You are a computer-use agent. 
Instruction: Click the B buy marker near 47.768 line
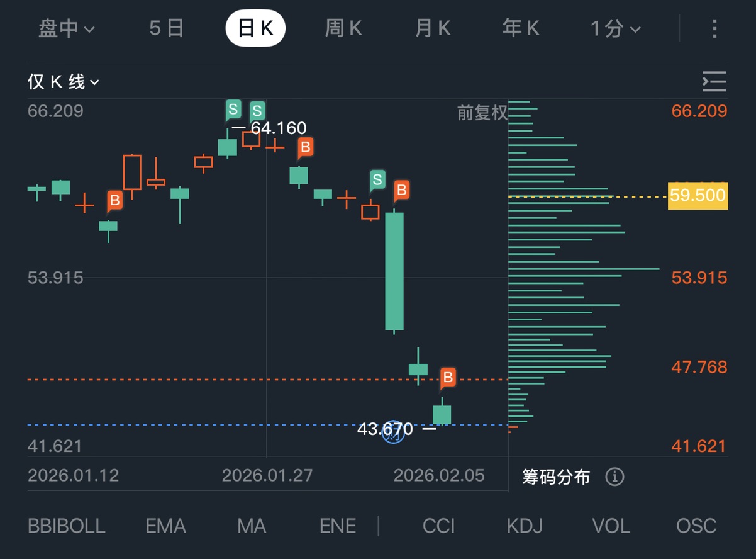point(448,378)
